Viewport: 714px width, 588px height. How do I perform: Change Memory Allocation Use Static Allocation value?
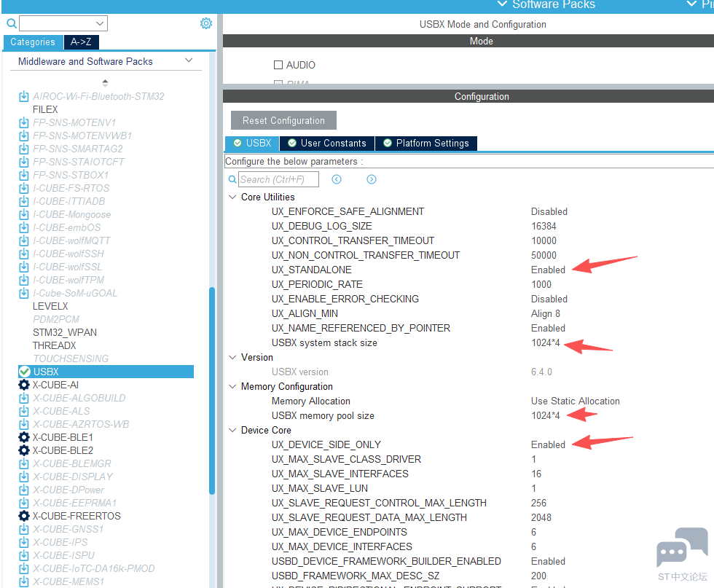[575, 401]
